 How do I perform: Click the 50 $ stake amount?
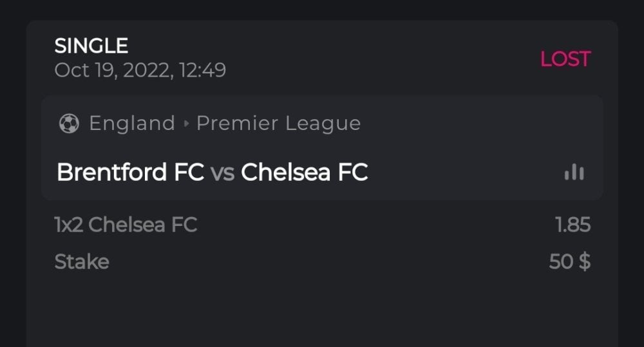coord(570,262)
